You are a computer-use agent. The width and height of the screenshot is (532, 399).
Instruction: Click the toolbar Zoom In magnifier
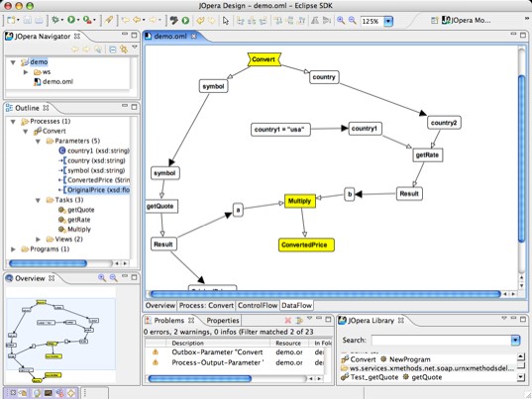click(x=341, y=21)
